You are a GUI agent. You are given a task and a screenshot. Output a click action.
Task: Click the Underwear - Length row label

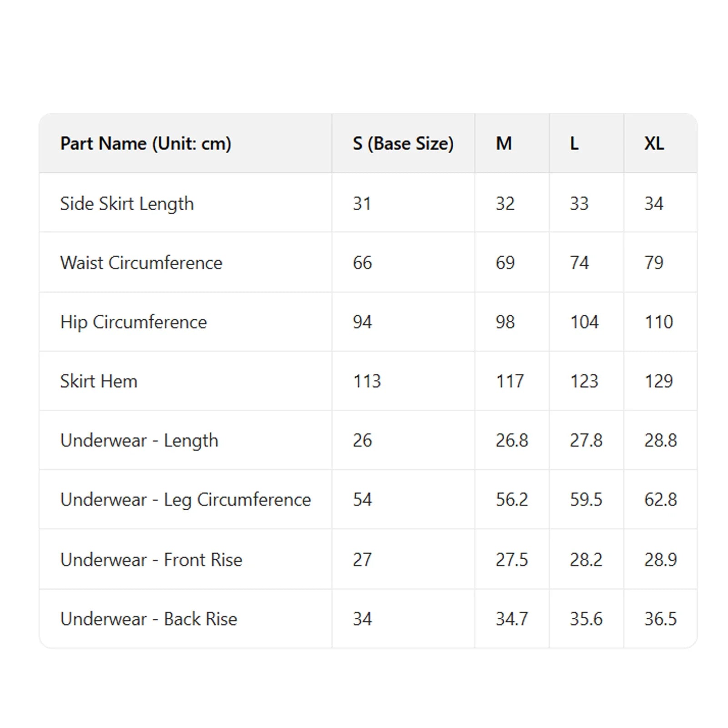[139, 440]
